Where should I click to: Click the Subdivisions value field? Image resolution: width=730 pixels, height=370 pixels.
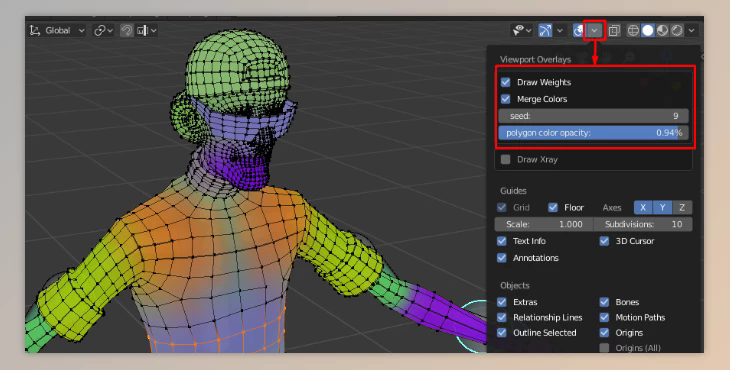(643, 224)
